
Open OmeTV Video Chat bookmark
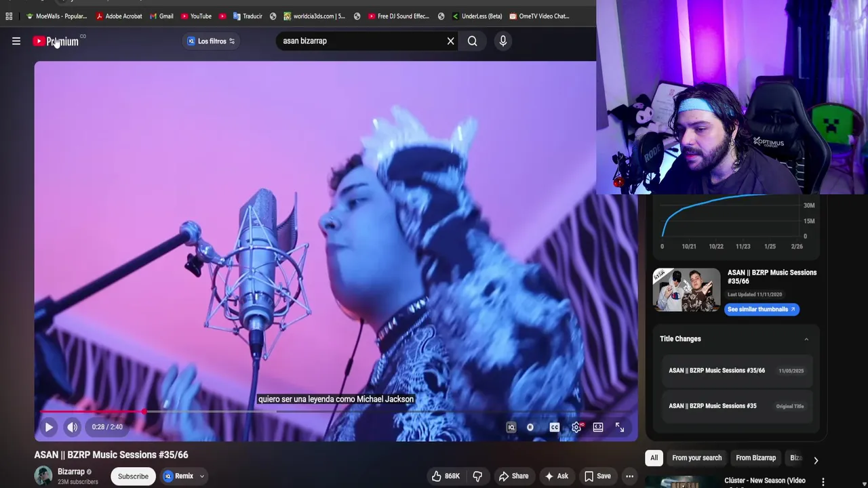coord(540,16)
